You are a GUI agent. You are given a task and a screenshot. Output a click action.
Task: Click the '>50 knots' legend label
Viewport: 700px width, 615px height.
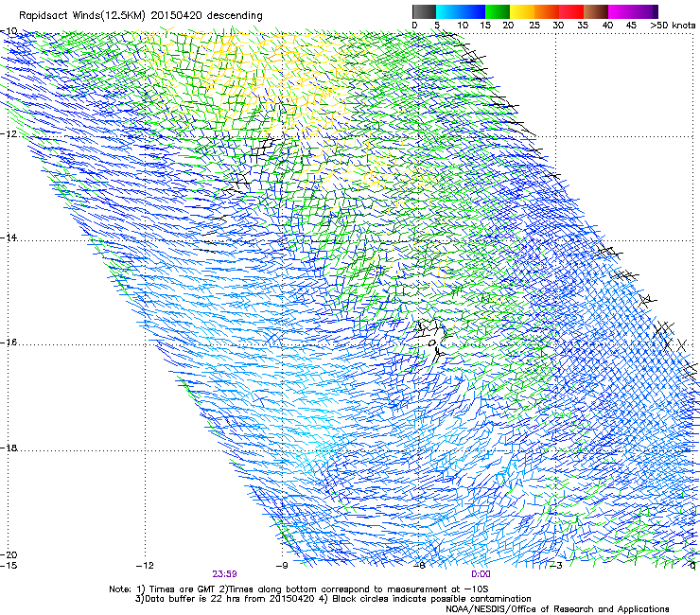point(673,26)
